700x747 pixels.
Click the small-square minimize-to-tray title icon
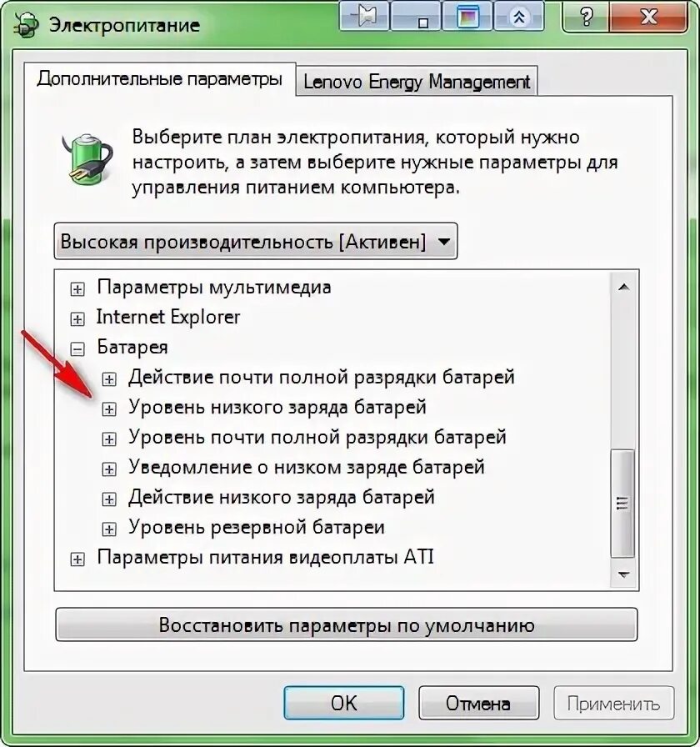(x=415, y=17)
